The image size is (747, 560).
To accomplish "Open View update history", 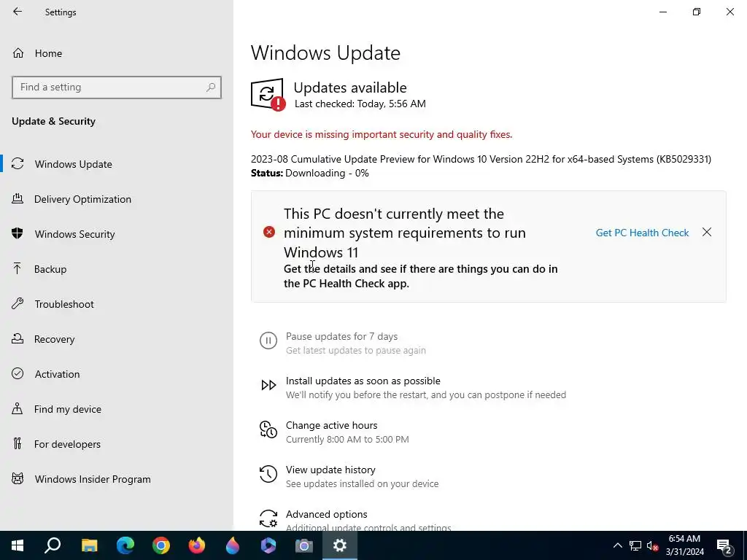I will click(x=330, y=470).
